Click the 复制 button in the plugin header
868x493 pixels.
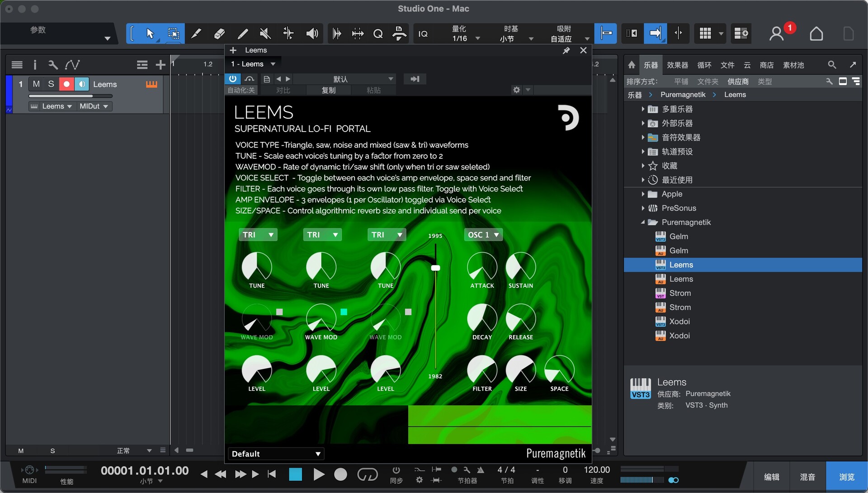pos(329,90)
